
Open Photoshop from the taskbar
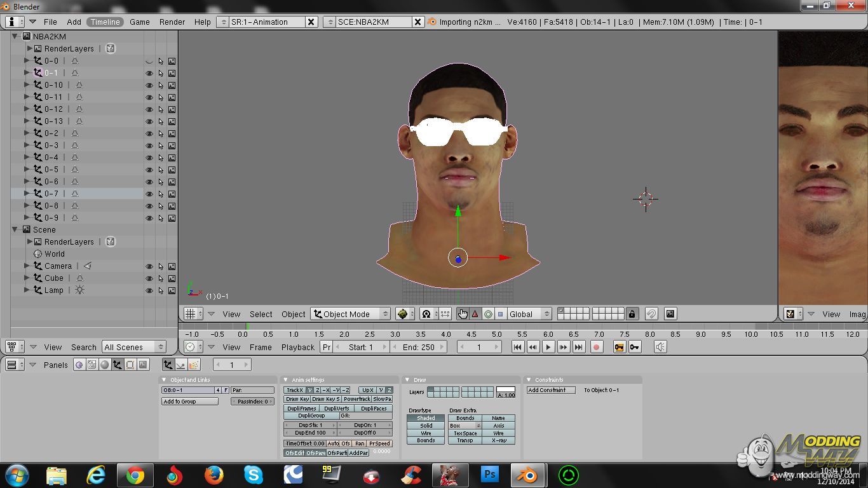(490, 475)
